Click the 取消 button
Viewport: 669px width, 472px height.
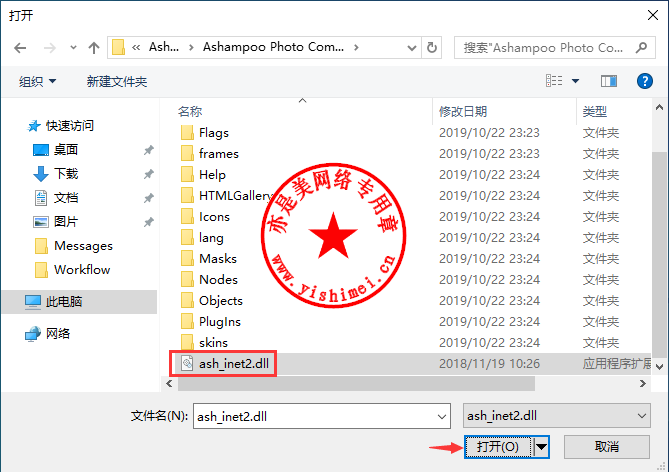pos(607,447)
